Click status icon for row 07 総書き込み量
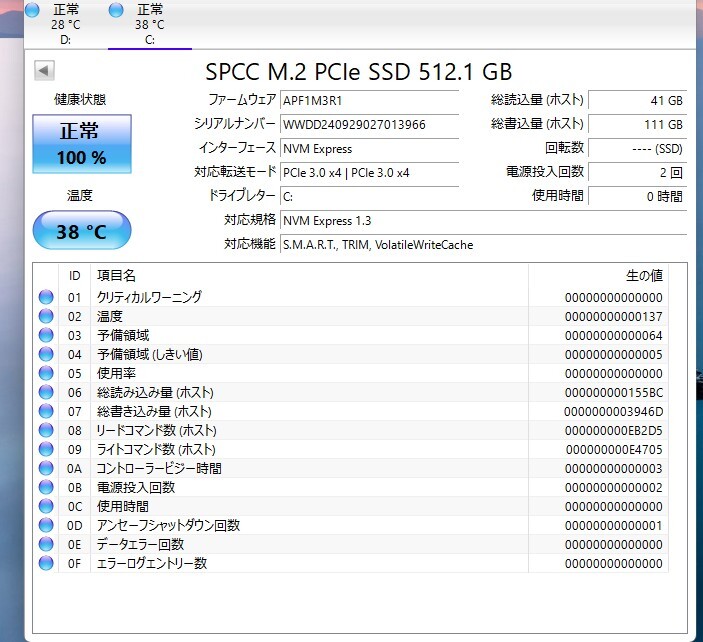The width and height of the screenshot is (703, 642). [x=46, y=411]
